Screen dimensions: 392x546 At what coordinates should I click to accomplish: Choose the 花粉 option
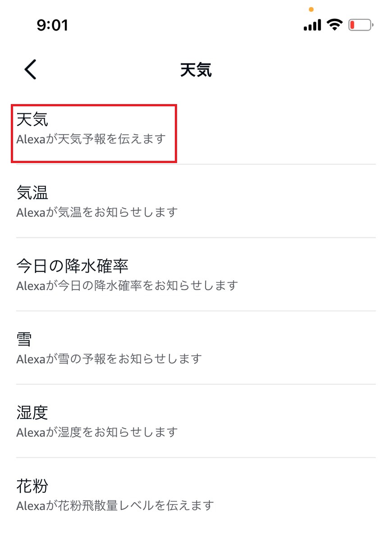32,486
